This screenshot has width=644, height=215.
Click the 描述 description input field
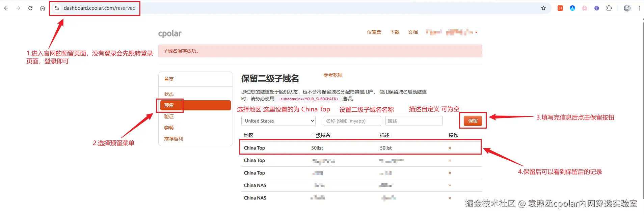click(414, 121)
